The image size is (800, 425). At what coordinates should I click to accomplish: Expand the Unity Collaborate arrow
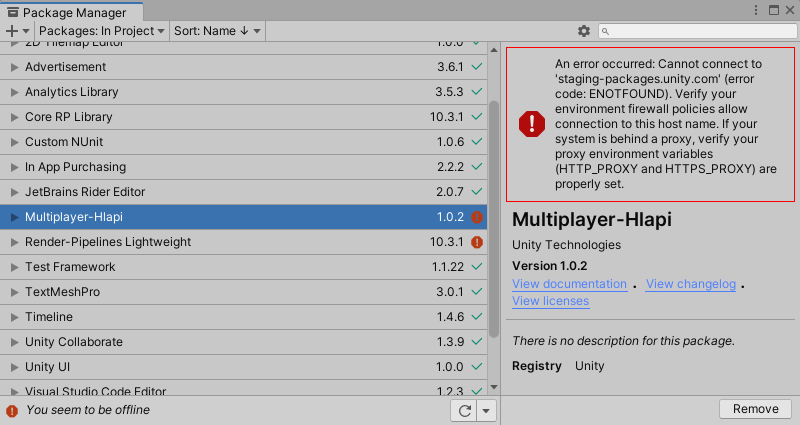15,342
